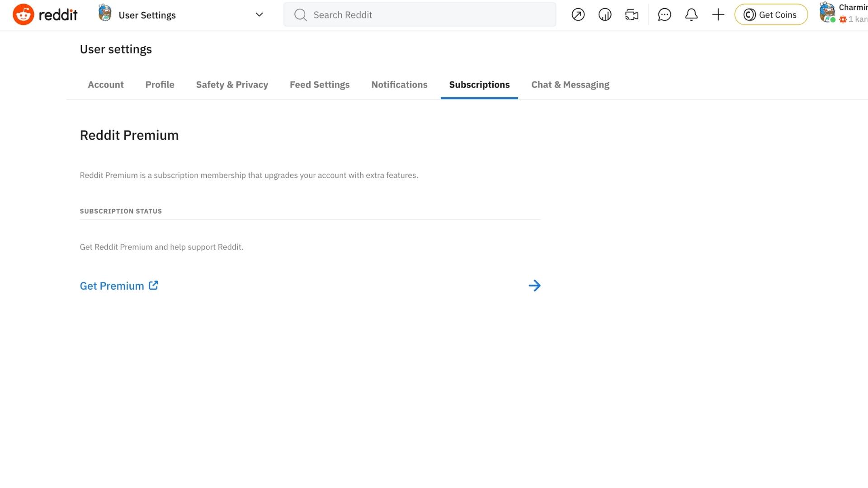The width and height of the screenshot is (868, 488).
Task: Open the Reddit Live broadcast icon
Action: 632,14
